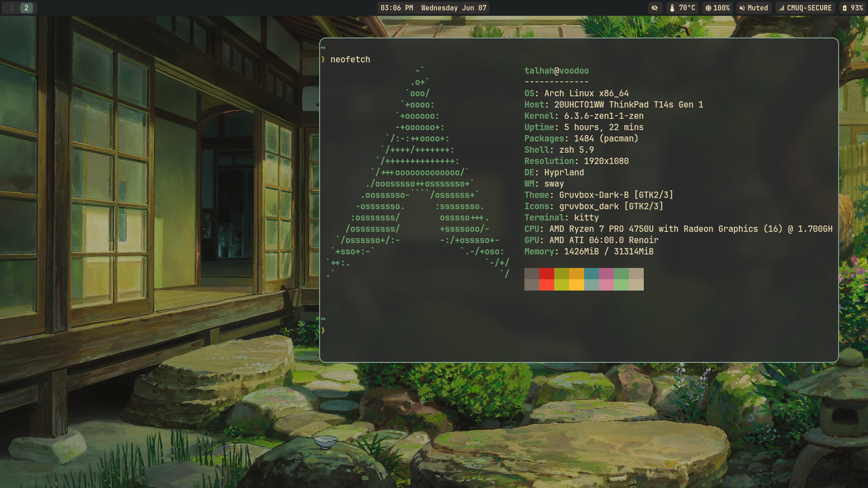Viewport: 868px width, 488px height.
Task: Click the CMUQ-SECURE network name
Action: coord(809,8)
